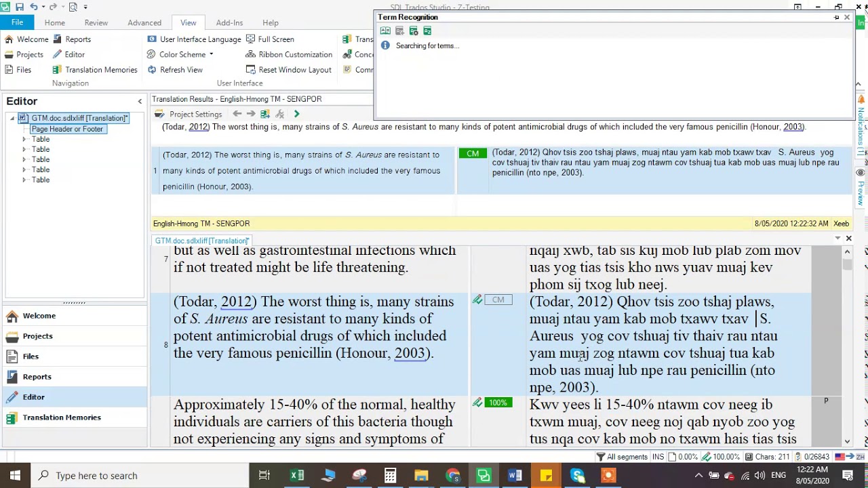This screenshot has width=868, height=488.
Task: Collapse the GTM.doc.sdlxliff tree node
Action: [12, 119]
